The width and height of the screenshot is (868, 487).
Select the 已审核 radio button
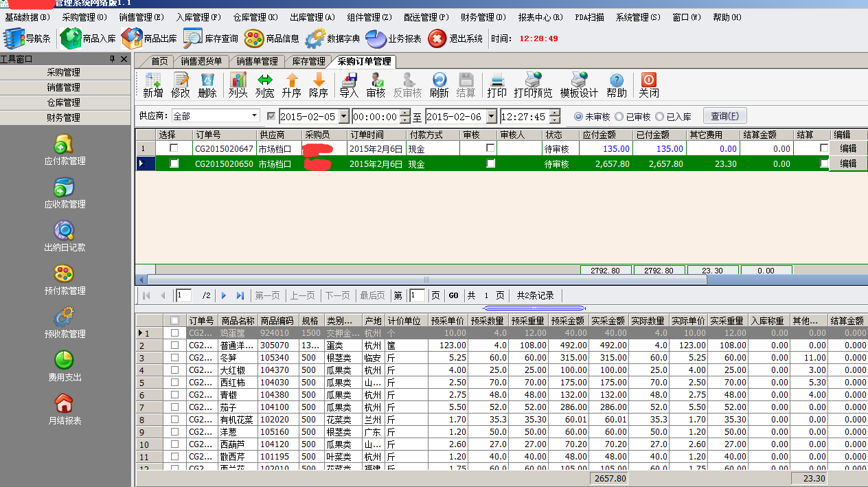[x=619, y=117]
